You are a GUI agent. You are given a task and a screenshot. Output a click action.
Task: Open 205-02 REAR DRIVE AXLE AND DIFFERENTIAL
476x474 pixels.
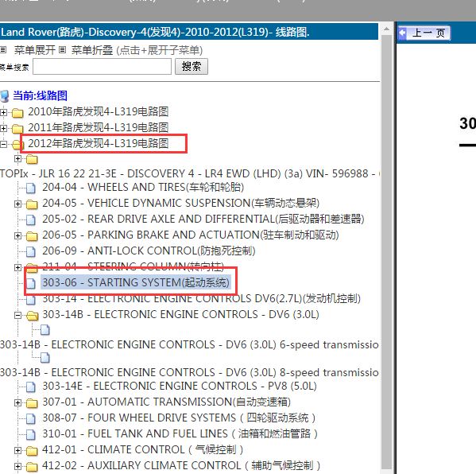tap(203, 219)
